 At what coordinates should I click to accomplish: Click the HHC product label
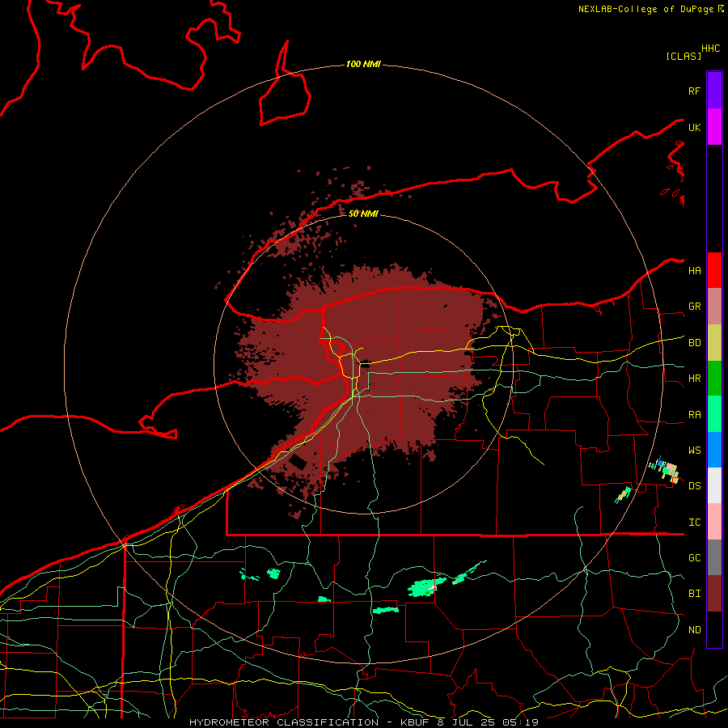[711, 49]
